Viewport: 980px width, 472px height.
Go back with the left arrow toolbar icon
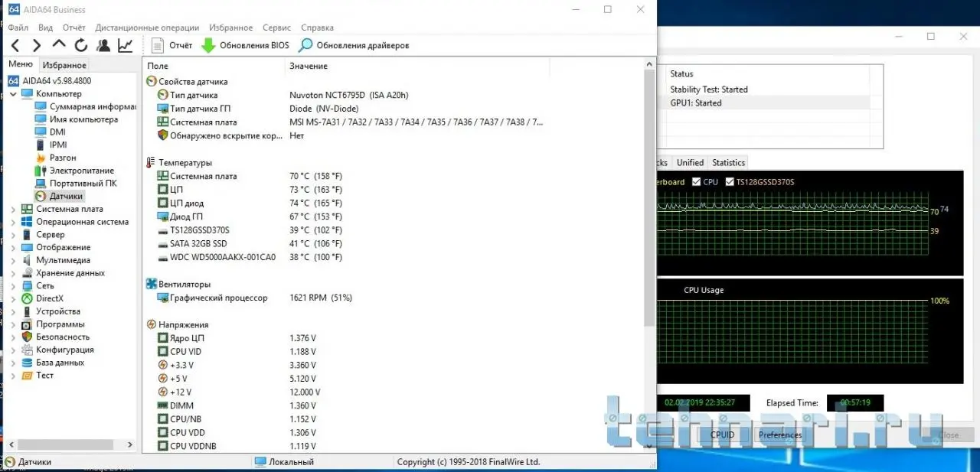15,45
